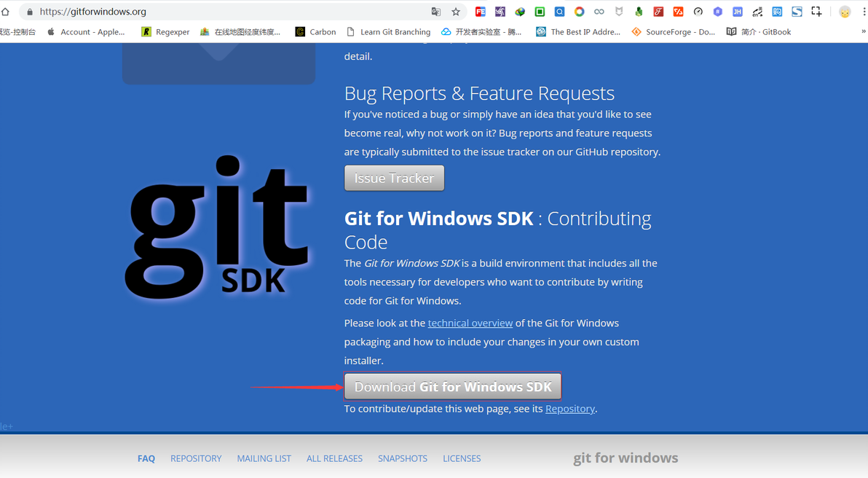
Task: Click Download Git for Windows SDK button
Action: click(453, 386)
